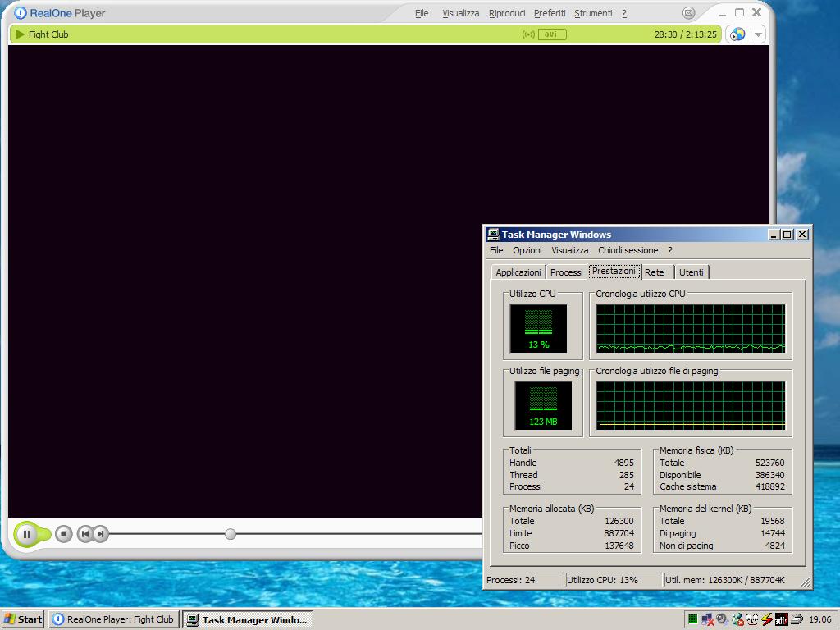Click the Start button on the taskbar
The image size is (840, 630).
pyautogui.click(x=23, y=619)
